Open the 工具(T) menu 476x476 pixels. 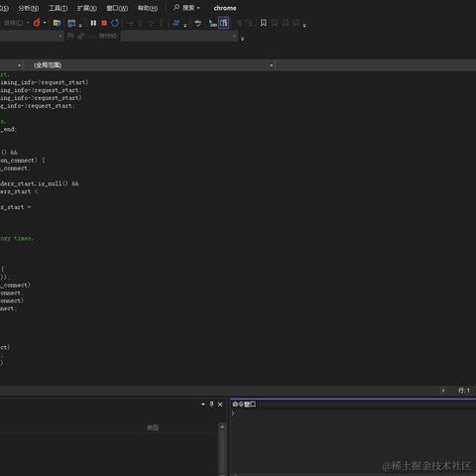(58, 8)
